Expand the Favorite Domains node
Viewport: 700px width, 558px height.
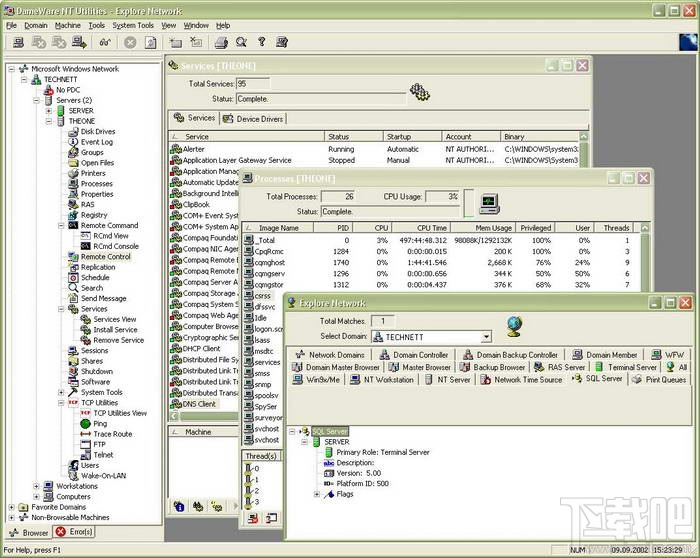[x=12, y=507]
